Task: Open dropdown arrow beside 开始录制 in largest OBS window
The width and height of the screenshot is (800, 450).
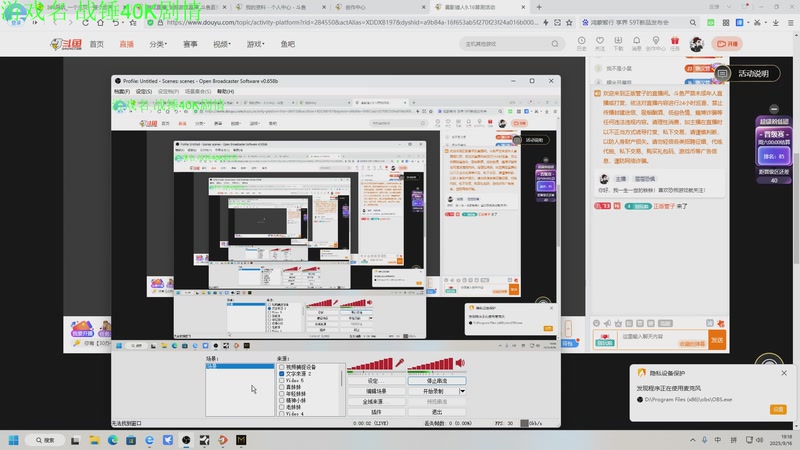Action: [x=462, y=391]
